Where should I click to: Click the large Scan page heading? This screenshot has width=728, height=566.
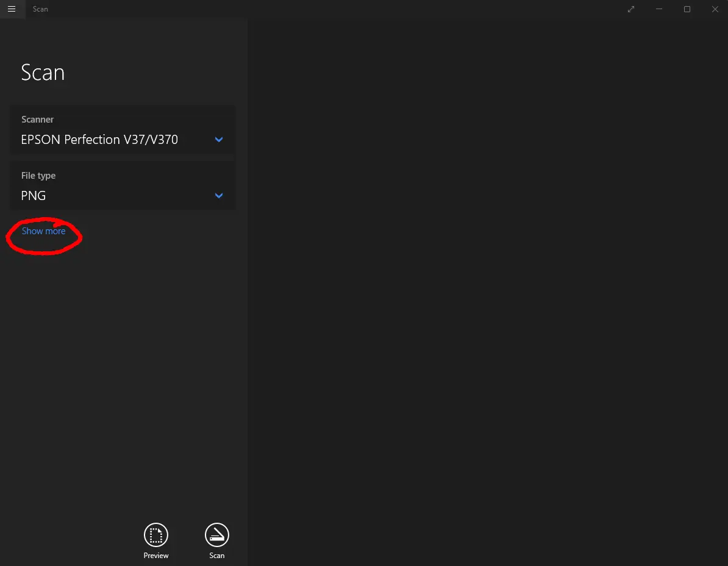pyautogui.click(x=43, y=73)
